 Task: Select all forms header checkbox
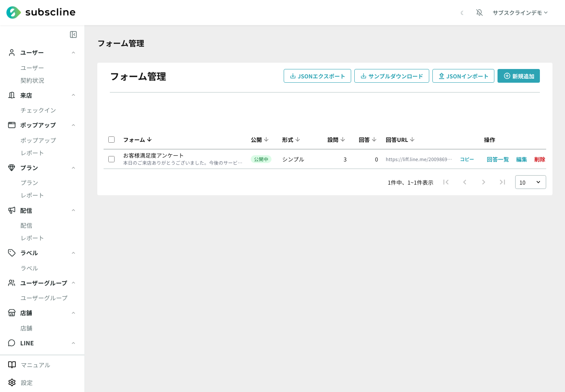click(111, 140)
